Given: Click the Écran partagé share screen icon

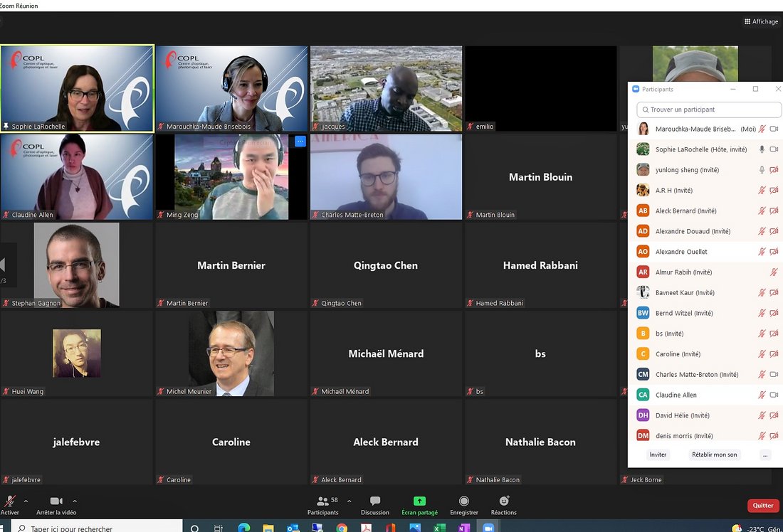Looking at the screenshot, I should 419,501.
